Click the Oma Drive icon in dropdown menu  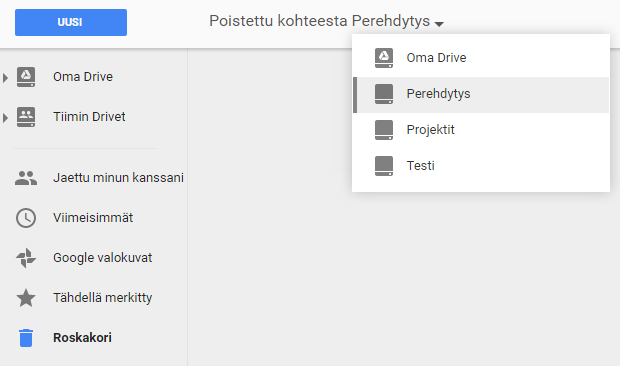384,58
